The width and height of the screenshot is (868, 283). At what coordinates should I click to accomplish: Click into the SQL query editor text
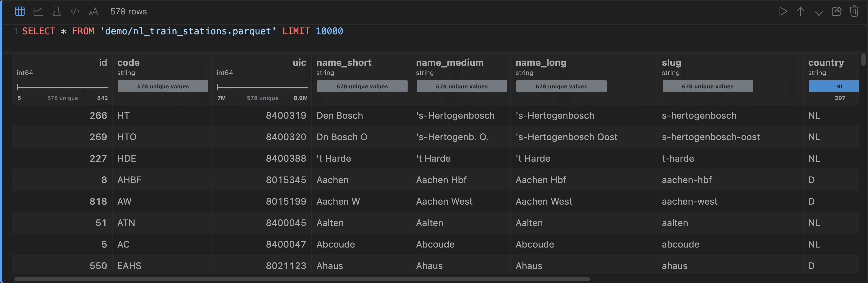(182, 31)
